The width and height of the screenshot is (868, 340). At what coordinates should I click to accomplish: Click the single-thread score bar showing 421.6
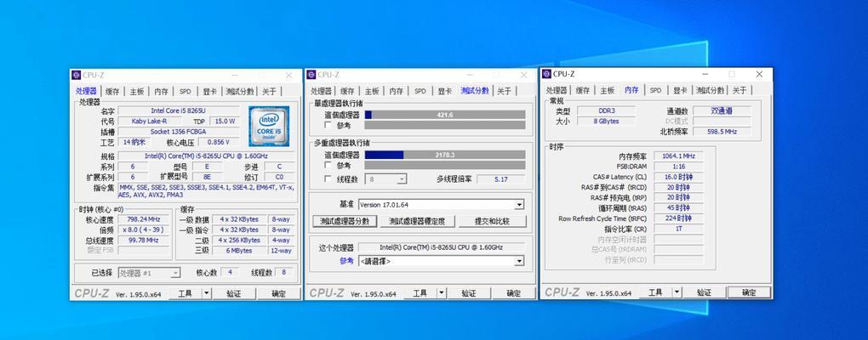[445, 115]
